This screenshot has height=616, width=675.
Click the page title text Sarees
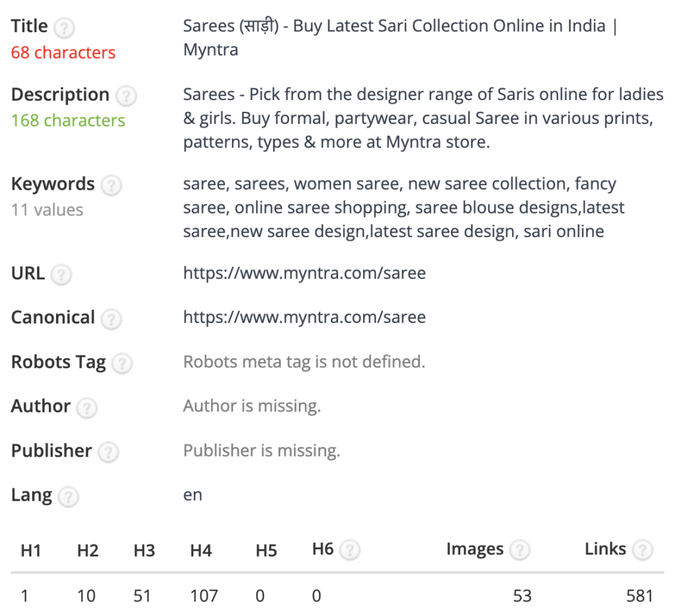209,26
